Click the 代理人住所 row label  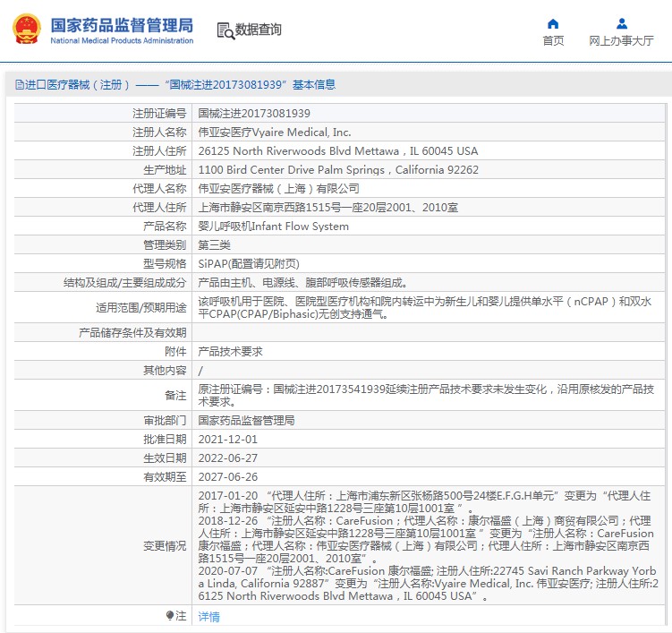(x=159, y=208)
